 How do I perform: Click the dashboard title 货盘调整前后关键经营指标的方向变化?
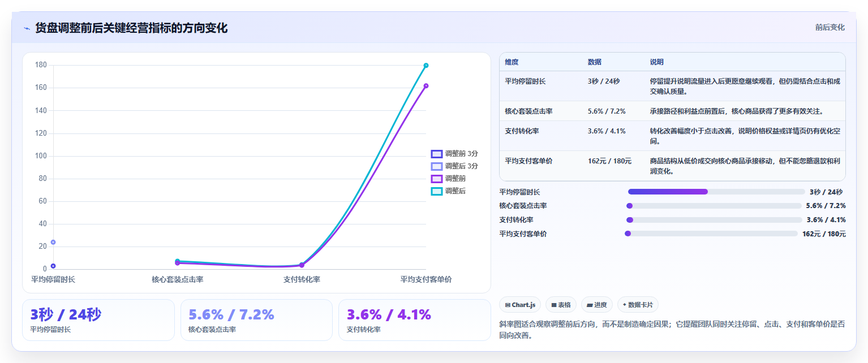pyautogui.click(x=131, y=28)
